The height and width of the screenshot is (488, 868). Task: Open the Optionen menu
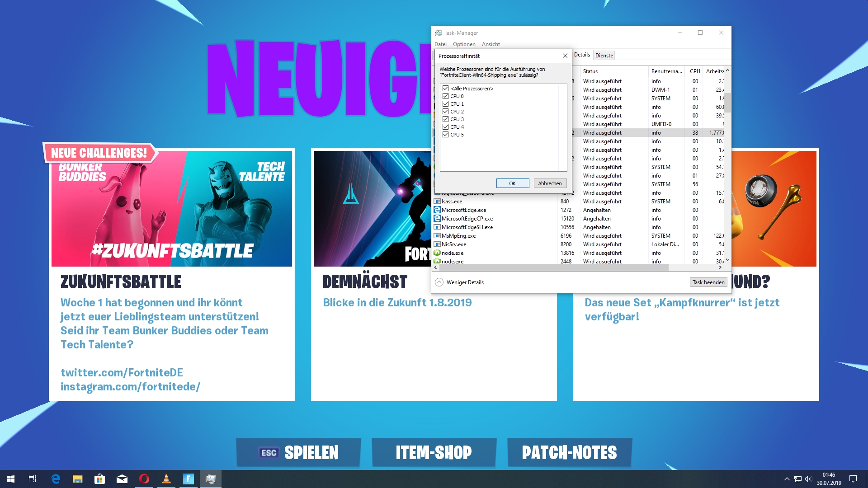pos(464,44)
